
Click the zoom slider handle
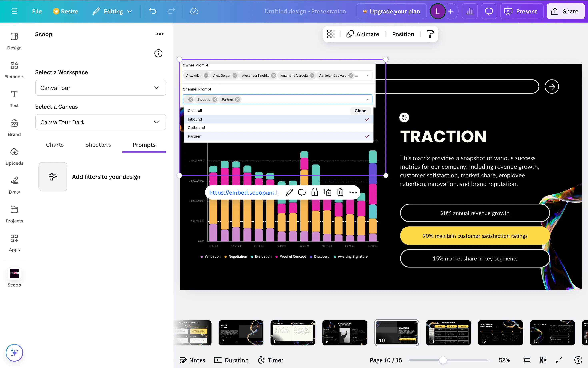[443, 360]
